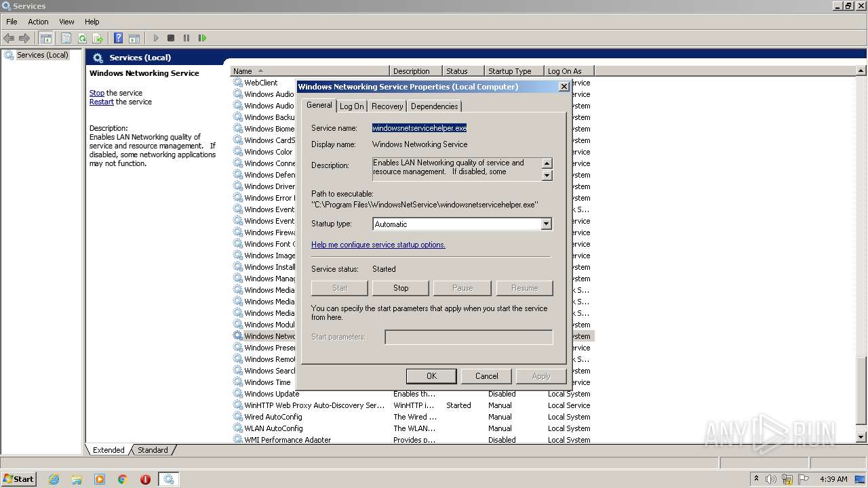Click gear icon of WLAN AutoConfig service
The height and width of the screenshot is (488, 868).
pyautogui.click(x=238, y=428)
